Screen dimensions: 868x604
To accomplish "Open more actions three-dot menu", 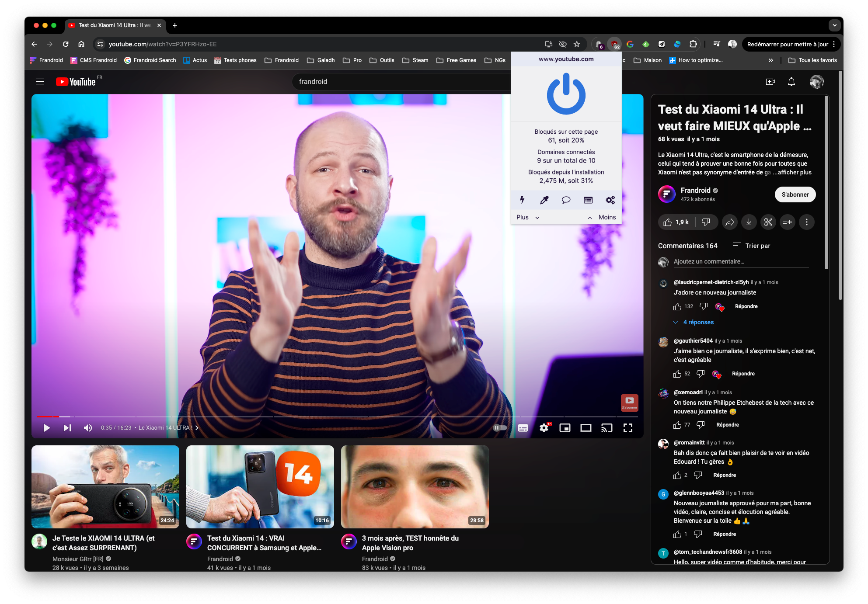I will click(806, 222).
